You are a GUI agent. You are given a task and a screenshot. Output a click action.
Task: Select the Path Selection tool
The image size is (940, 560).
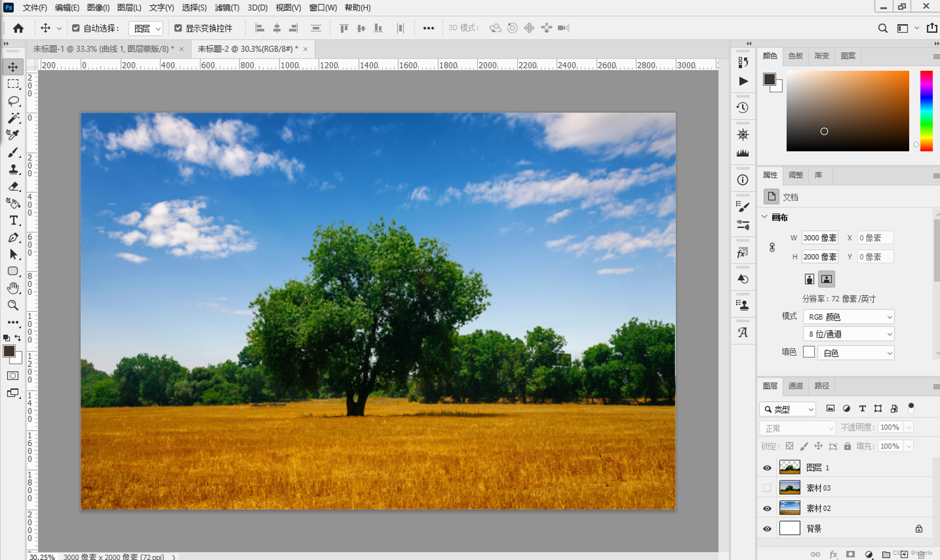click(13, 255)
